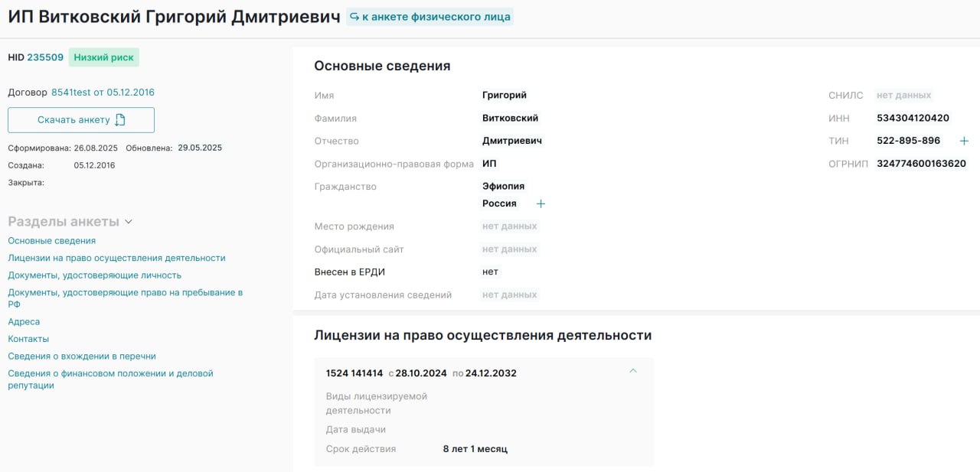980x472 pixels.
Task: Click the plus icon next to ТИН
Action: coord(964,141)
